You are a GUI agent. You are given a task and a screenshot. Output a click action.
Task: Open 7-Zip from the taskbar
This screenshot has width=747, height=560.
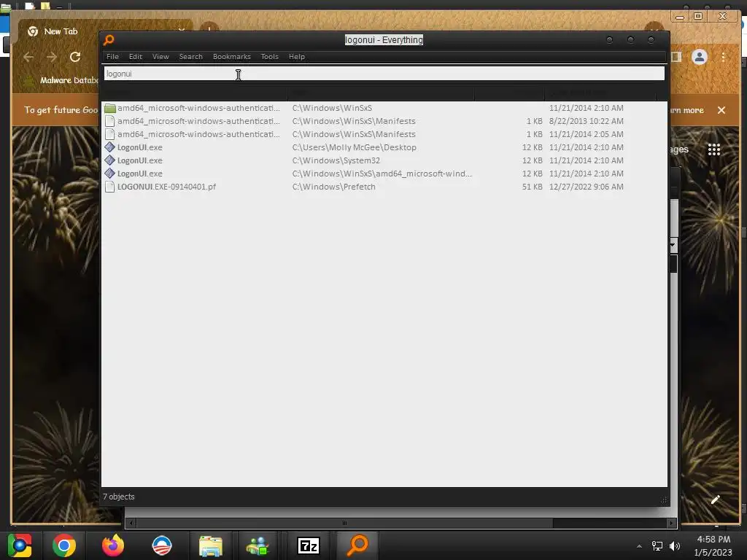coord(309,545)
